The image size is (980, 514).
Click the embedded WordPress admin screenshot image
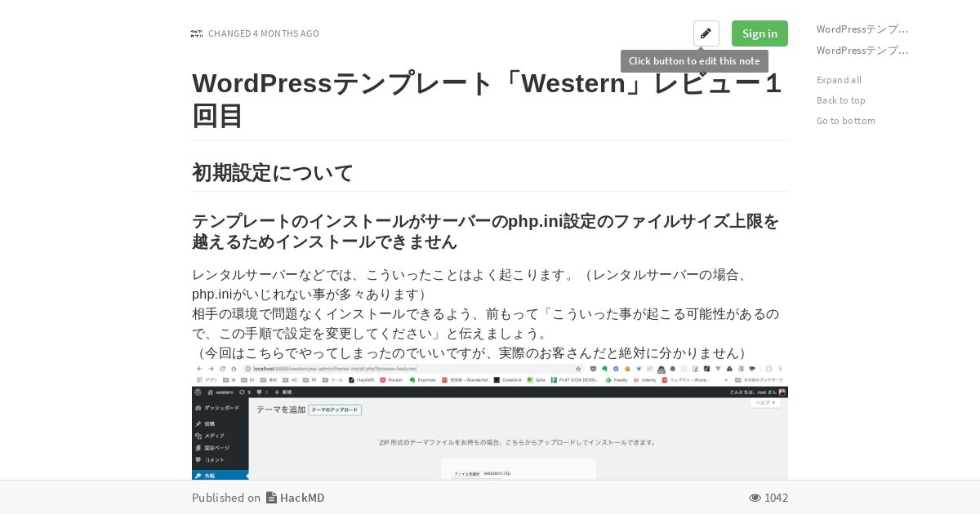point(490,422)
